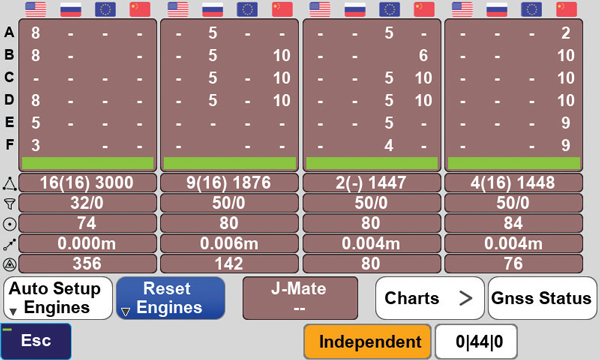Screen dimensions: 600x360
Task: Click the 0.006m distance value
Action: point(229,244)
